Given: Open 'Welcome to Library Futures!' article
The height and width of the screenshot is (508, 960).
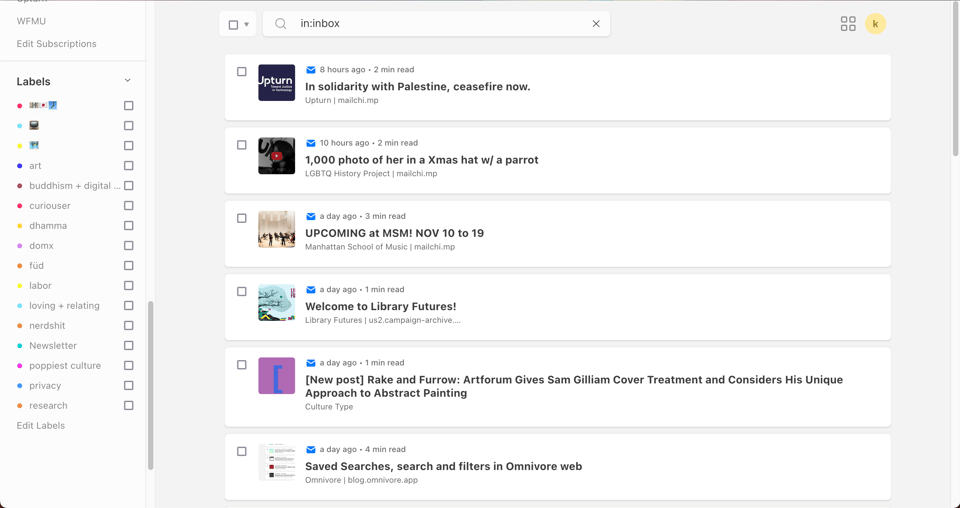Looking at the screenshot, I should point(381,307).
